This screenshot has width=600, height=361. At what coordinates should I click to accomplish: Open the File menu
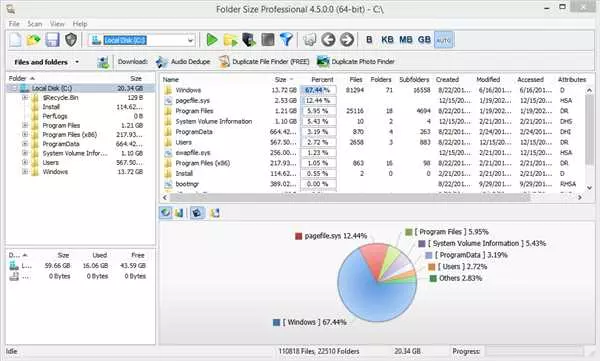point(14,24)
